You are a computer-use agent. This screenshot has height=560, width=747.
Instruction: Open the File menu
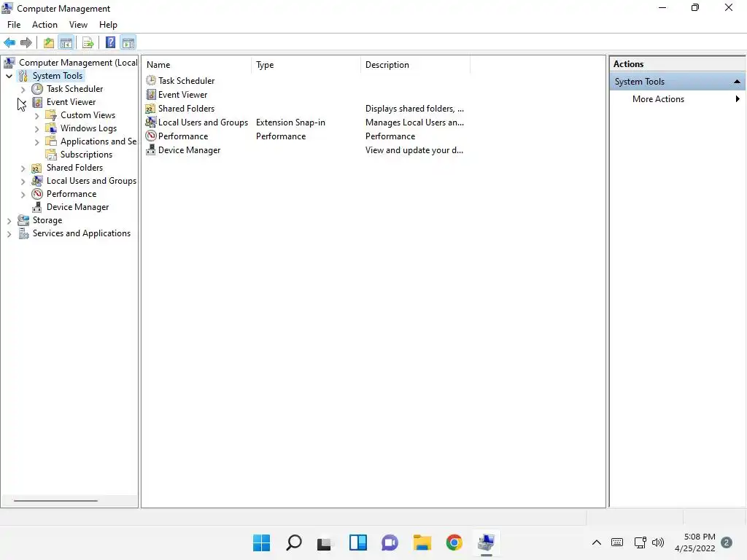tap(14, 25)
